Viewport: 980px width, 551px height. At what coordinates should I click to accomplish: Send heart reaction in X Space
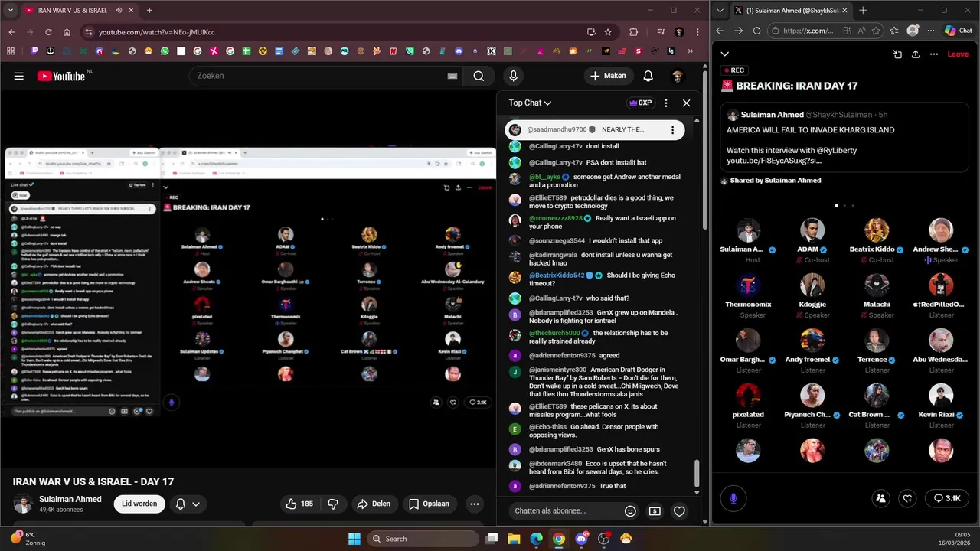click(907, 498)
